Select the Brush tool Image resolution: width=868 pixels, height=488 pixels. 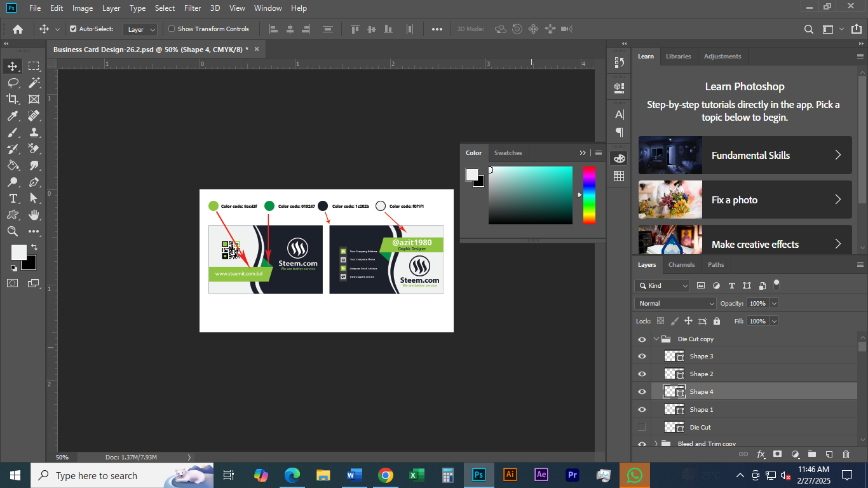point(13,132)
